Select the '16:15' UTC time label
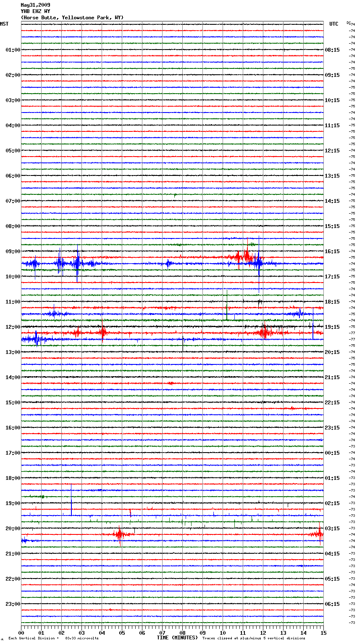 click(x=332, y=251)
